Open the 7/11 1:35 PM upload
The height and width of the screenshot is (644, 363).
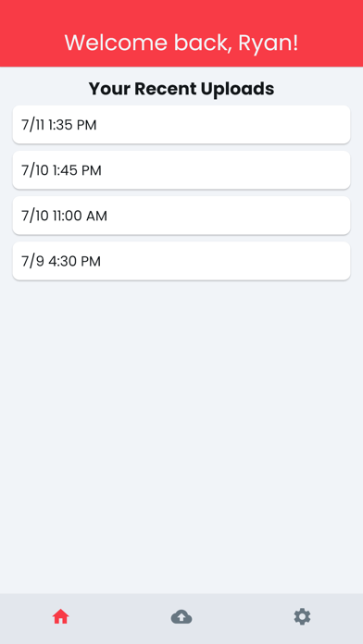(x=181, y=124)
